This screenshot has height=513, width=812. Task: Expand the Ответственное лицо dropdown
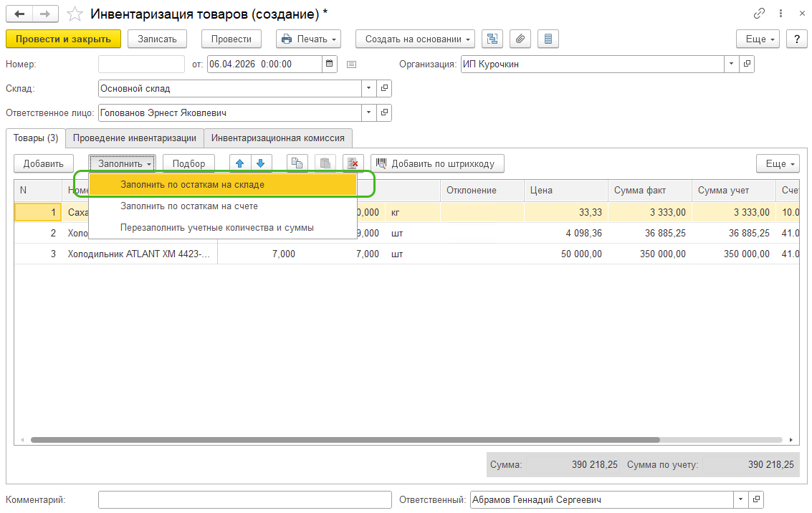click(x=369, y=112)
